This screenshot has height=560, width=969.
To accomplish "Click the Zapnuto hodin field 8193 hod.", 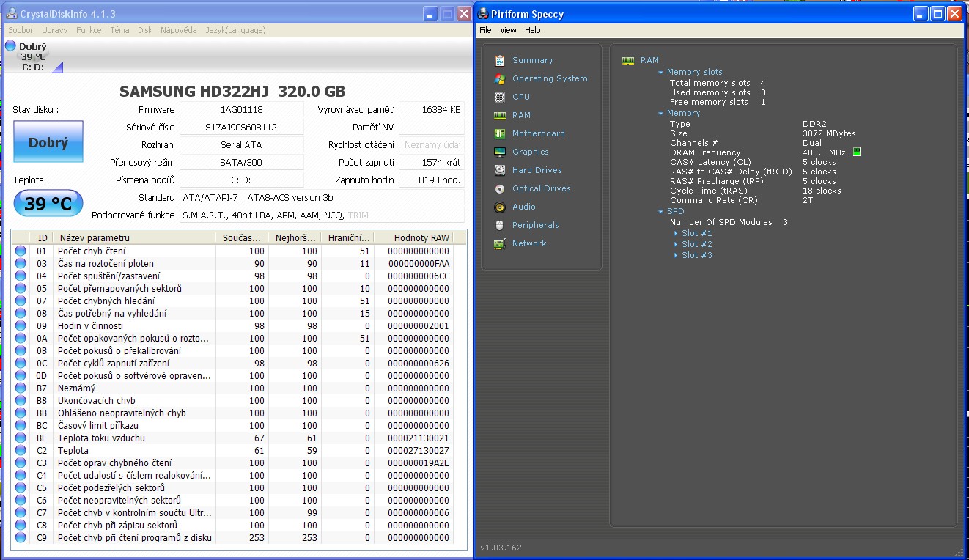I will 432,180.
